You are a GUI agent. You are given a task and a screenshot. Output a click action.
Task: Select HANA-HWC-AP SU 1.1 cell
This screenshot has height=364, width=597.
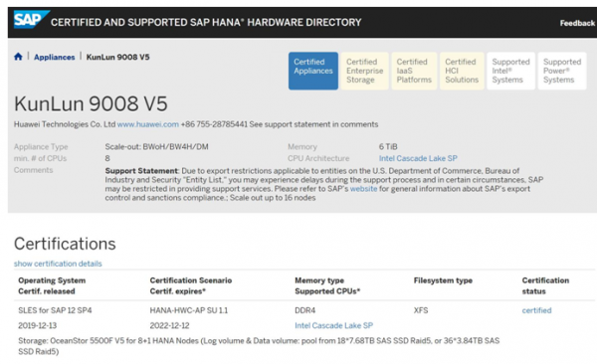[188, 310]
